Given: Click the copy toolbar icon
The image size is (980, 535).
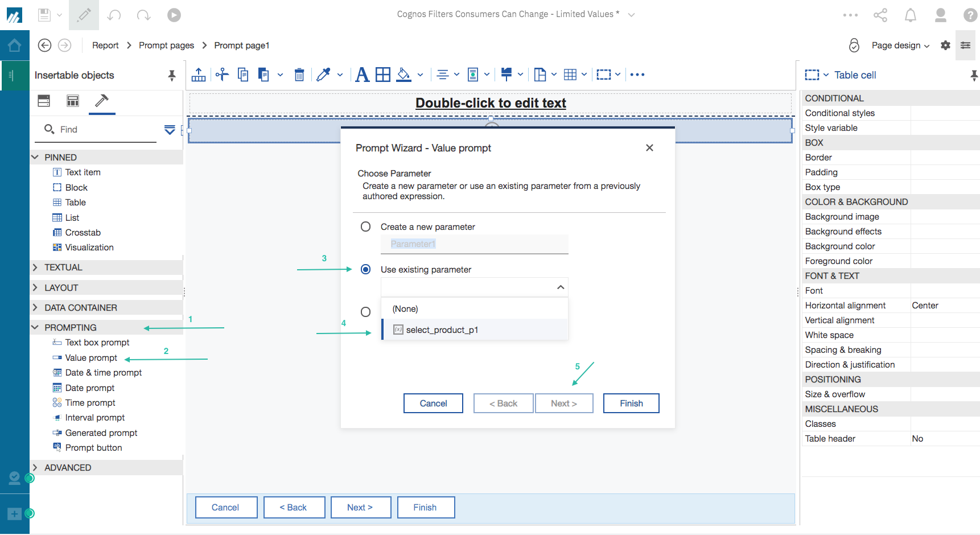Looking at the screenshot, I should coord(243,75).
